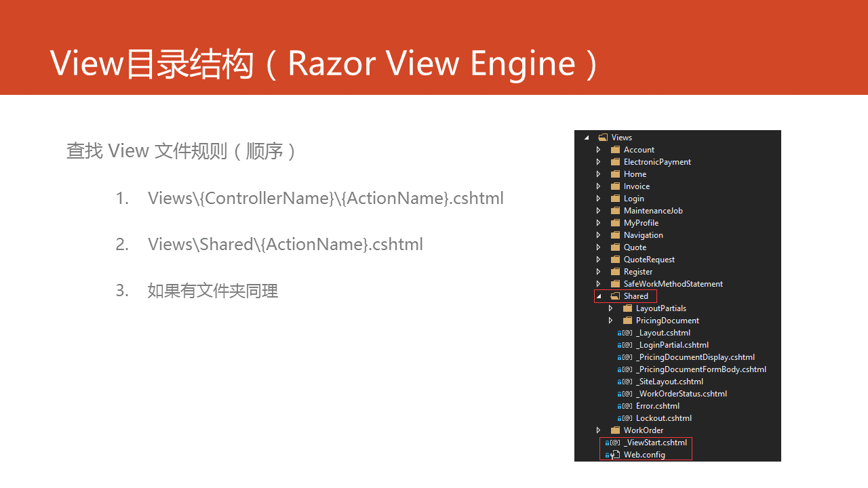This screenshot has height=488, width=868.
Task: Click the Invoice folder icon
Action: (x=615, y=186)
